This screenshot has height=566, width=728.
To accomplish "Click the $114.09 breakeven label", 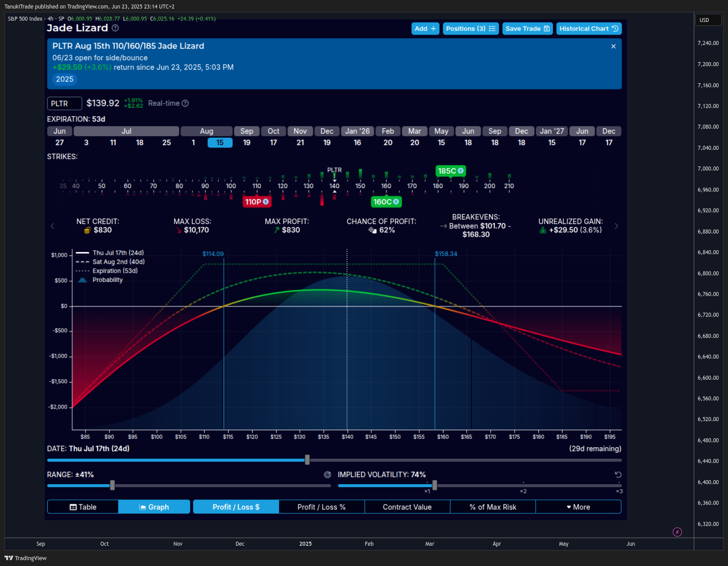I will (213, 254).
